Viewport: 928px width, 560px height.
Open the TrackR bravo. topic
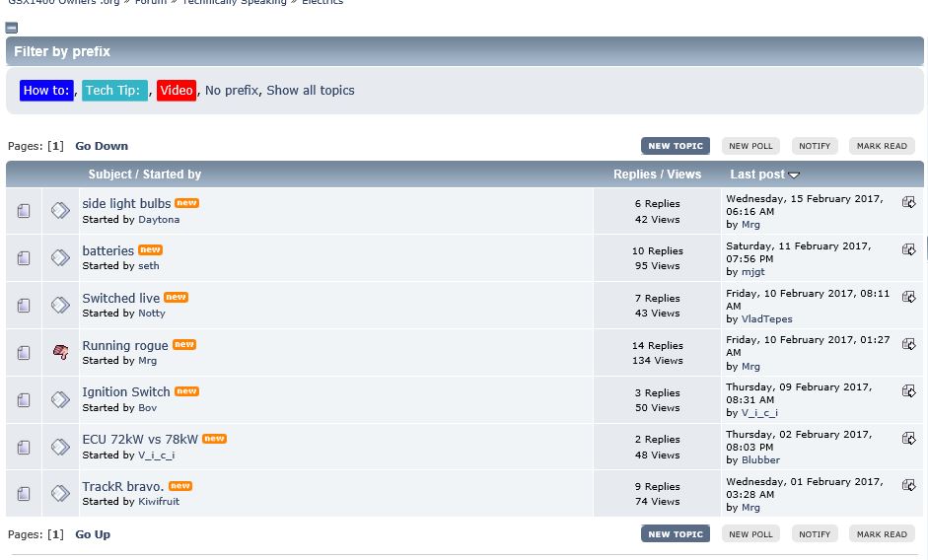point(122,487)
